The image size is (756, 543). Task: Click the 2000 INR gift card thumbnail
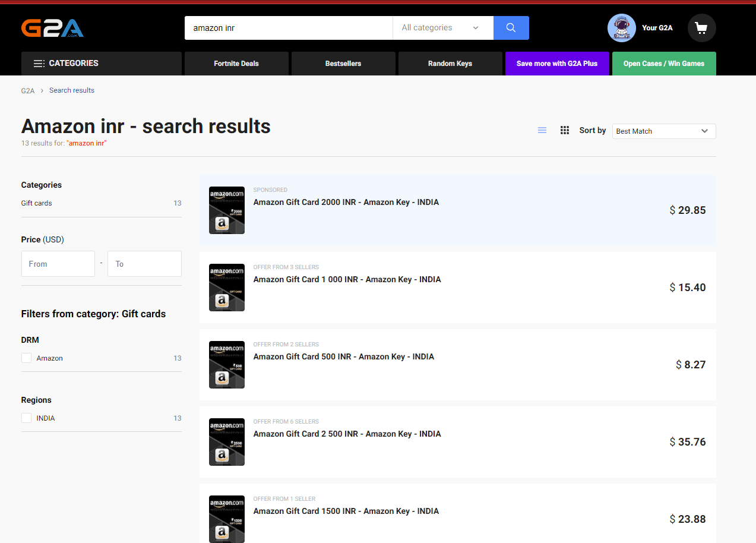227,210
